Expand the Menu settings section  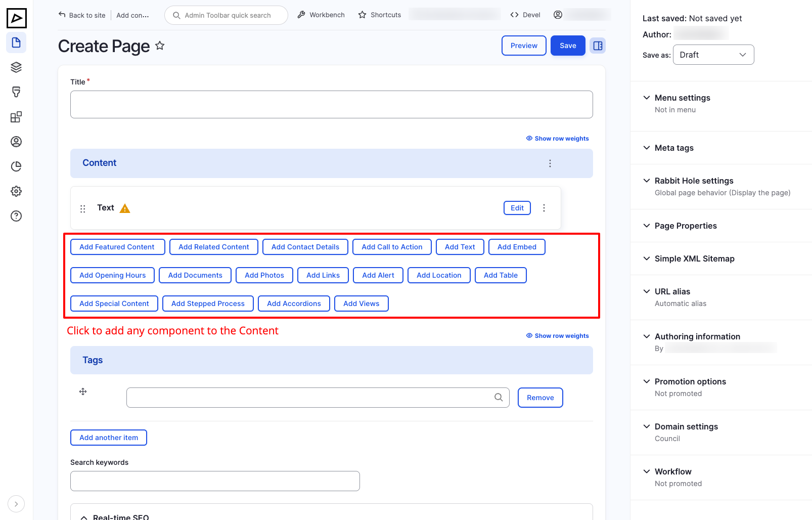click(682, 98)
